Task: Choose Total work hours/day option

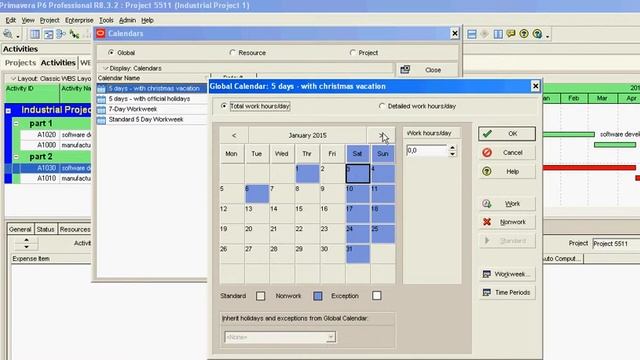Action: [x=224, y=106]
